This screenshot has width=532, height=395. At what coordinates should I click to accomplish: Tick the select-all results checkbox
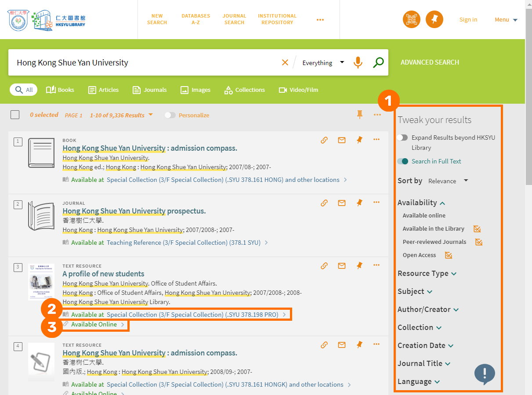pyautogui.click(x=15, y=115)
